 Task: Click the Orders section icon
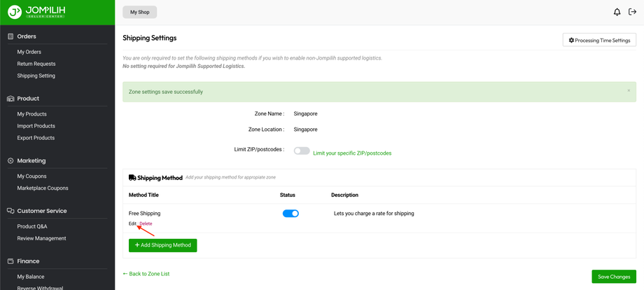(10, 36)
